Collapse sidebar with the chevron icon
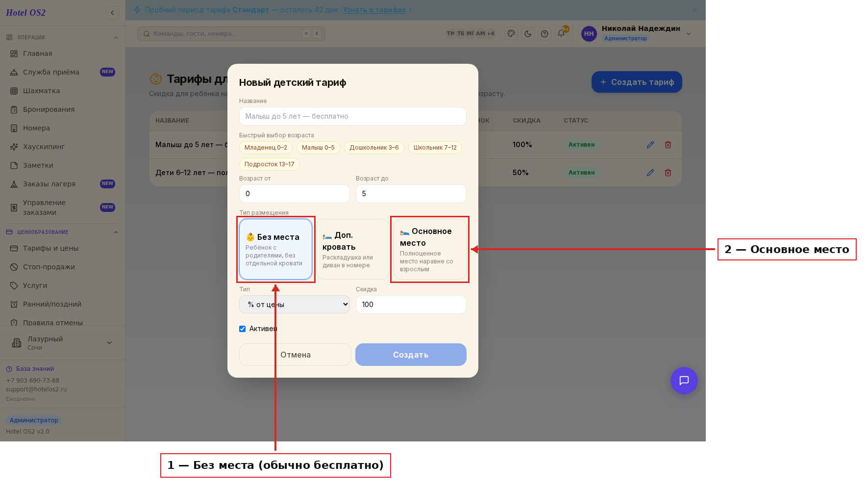868x489 pixels. (x=112, y=13)
